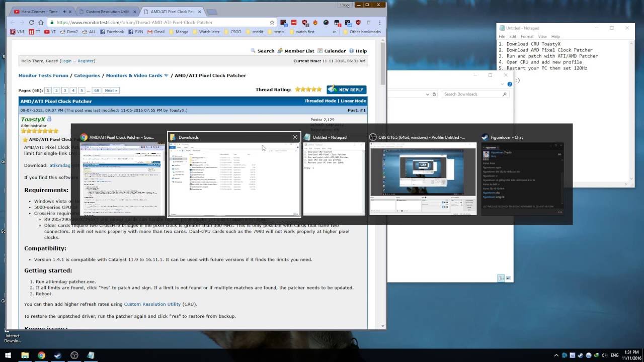
Task: Click the Login link
Action: click(66, 61)
